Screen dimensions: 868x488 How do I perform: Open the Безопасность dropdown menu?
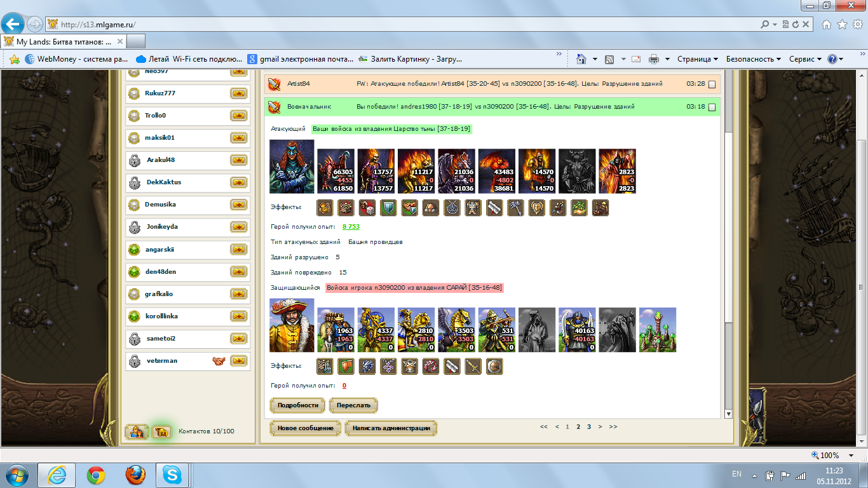[754, 59]
